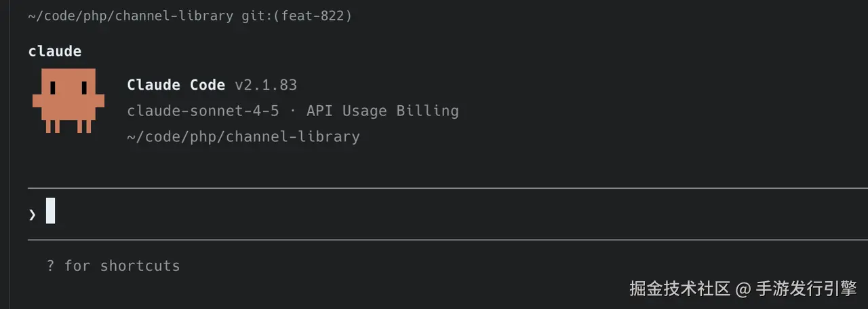Click the working directory under model name

[x=243, y=137]
